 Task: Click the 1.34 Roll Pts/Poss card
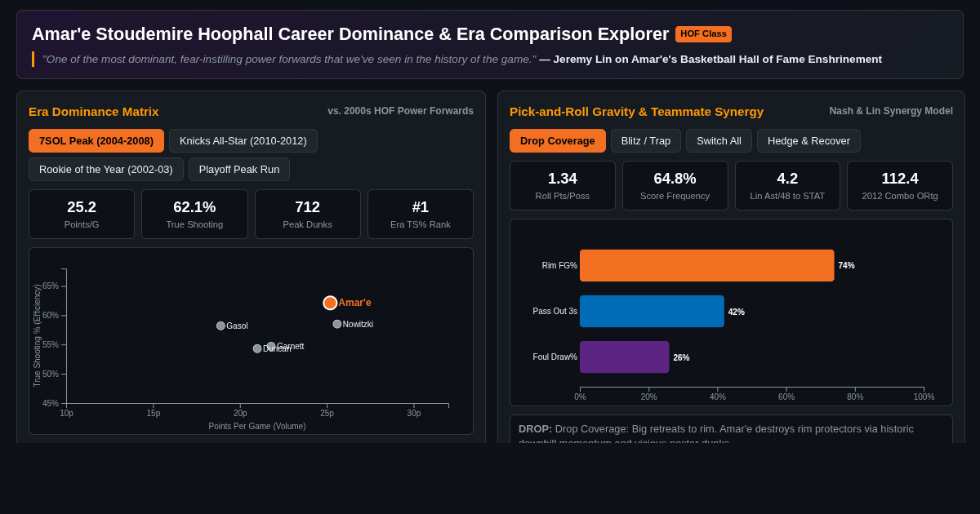(563, 185)
